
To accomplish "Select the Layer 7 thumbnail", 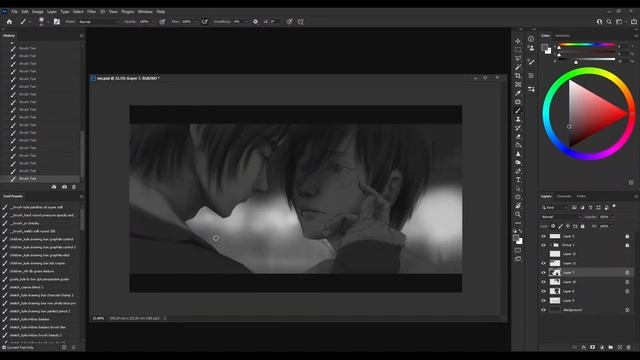I will pyautogui.click(x=555, y=273).
